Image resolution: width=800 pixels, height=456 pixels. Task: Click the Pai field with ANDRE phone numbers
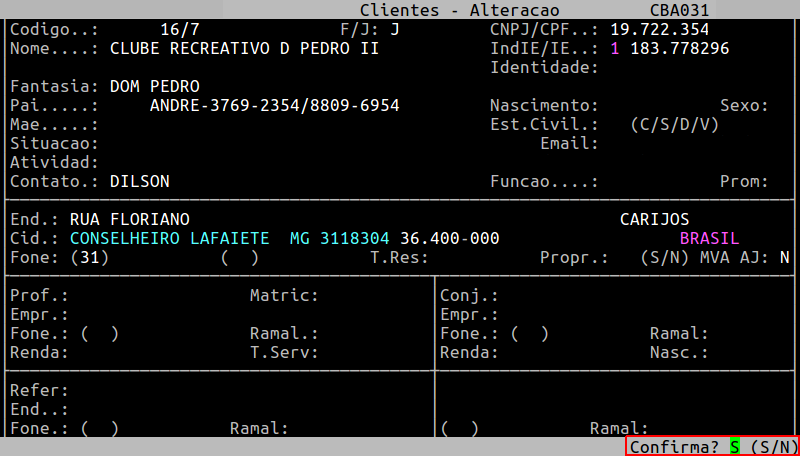(274, 105)
